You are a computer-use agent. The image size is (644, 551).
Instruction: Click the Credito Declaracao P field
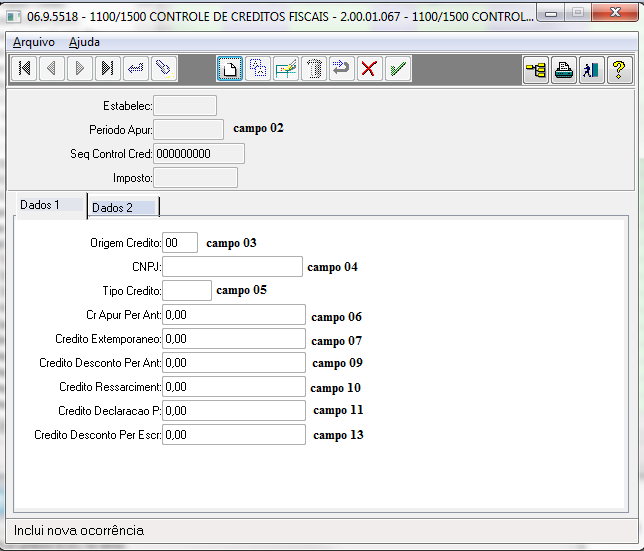(x=234, y=411)
